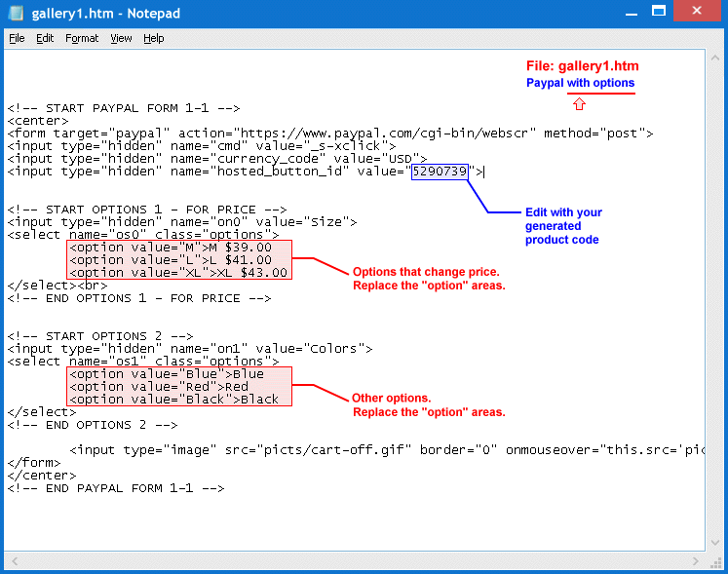
Task: Click the option value="Blue" line
Action: coord(167,374)
